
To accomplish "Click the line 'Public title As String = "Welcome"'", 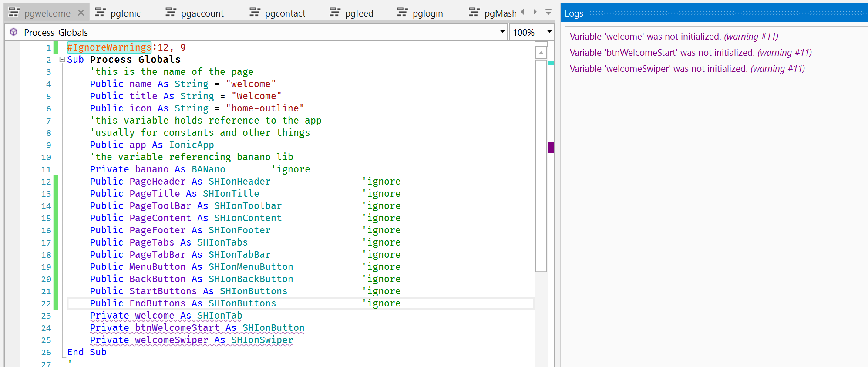I will (x=186, y=96).
